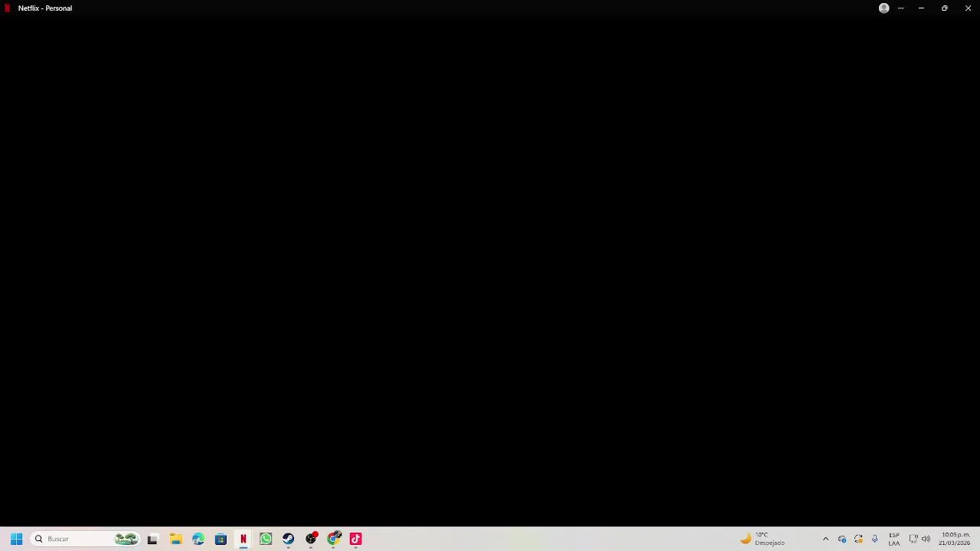
Task: Select the Netflix taskbar icon
Action: coord(243,539)
